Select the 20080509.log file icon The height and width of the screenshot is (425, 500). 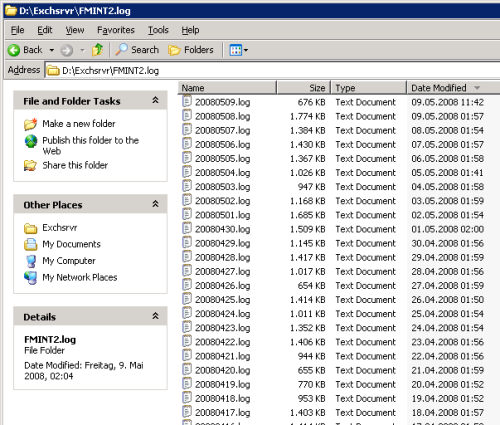coord(187,101)
